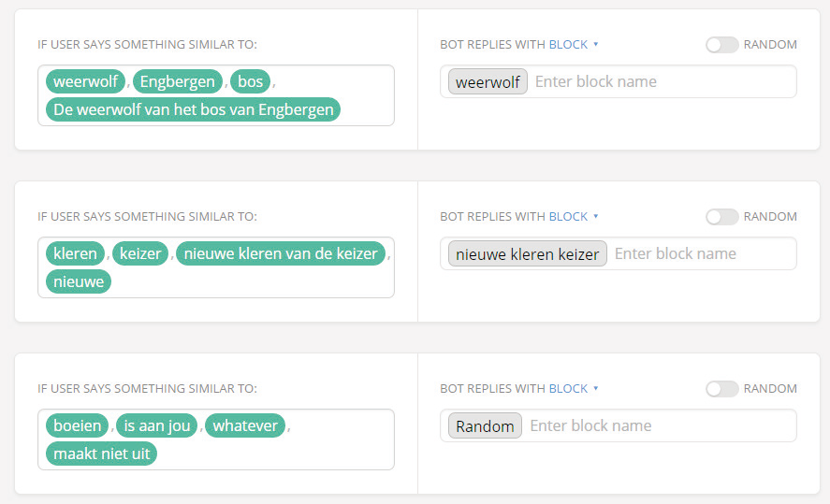Select the 'whatever' phrase tag

pos(245,425)
